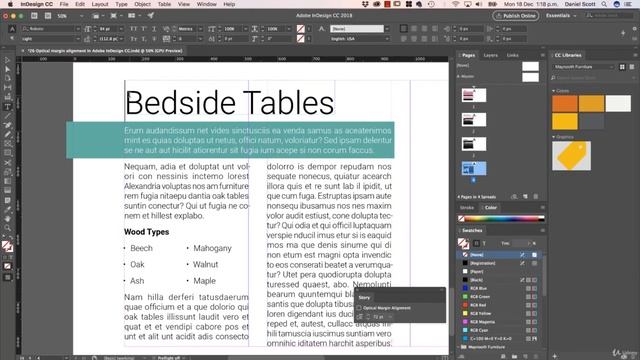640x360 pixels.
Task: Switch to the Layers panel tab
Action: click(x=491, y=55)
